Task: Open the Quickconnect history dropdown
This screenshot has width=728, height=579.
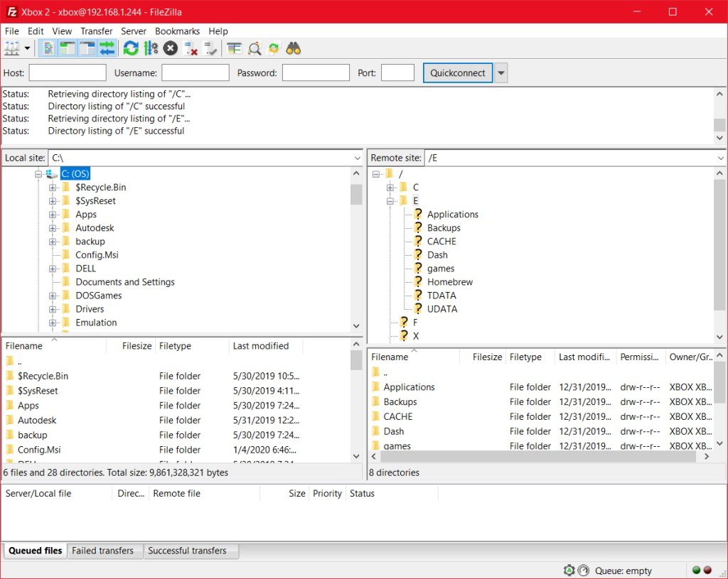Action: (501, 73)
